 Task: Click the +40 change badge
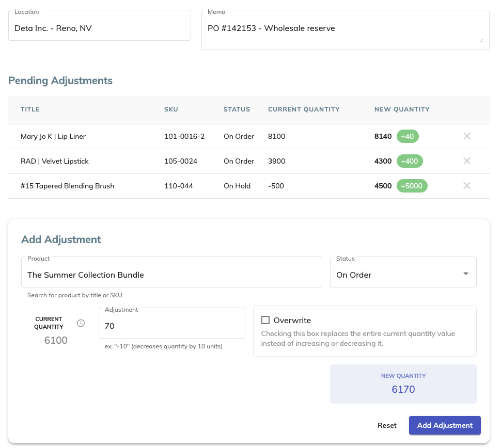point(408,136)
